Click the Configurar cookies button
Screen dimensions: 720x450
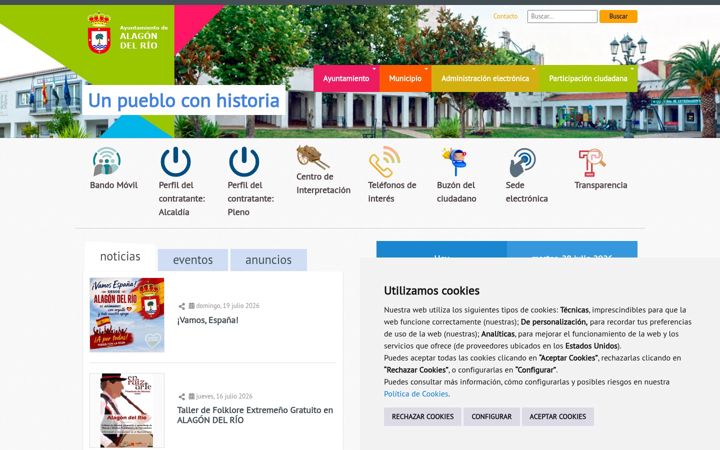(491, 416)
